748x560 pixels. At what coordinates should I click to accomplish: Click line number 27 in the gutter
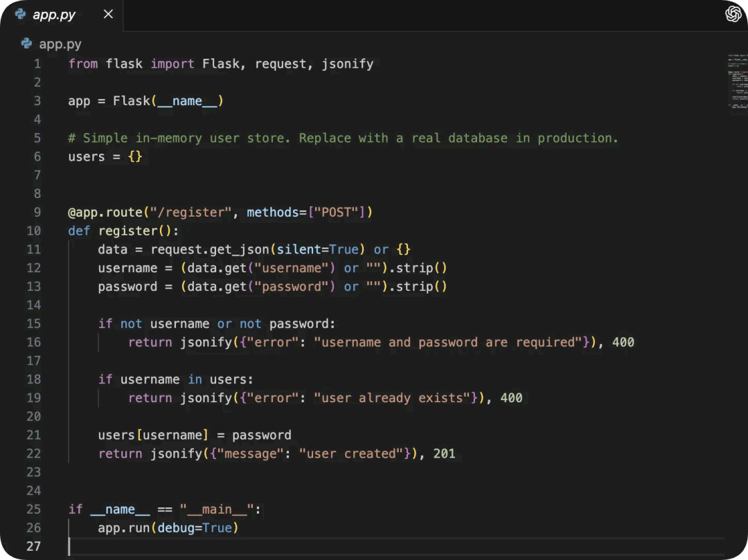(x=33, y=546)
